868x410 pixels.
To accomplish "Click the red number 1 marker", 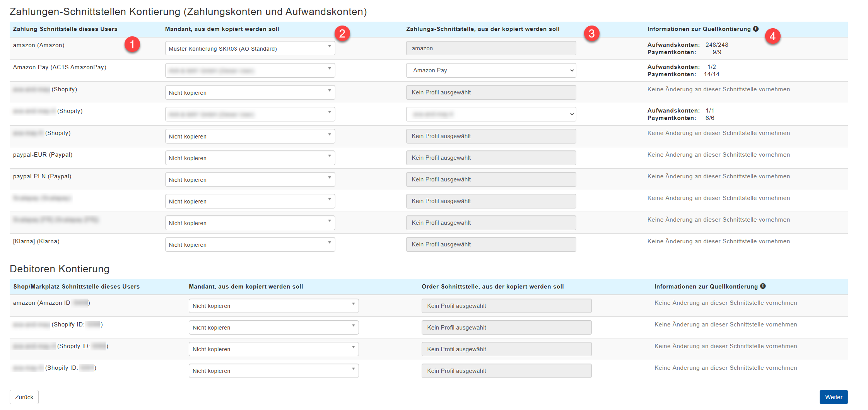I will (x=132, y=45).
